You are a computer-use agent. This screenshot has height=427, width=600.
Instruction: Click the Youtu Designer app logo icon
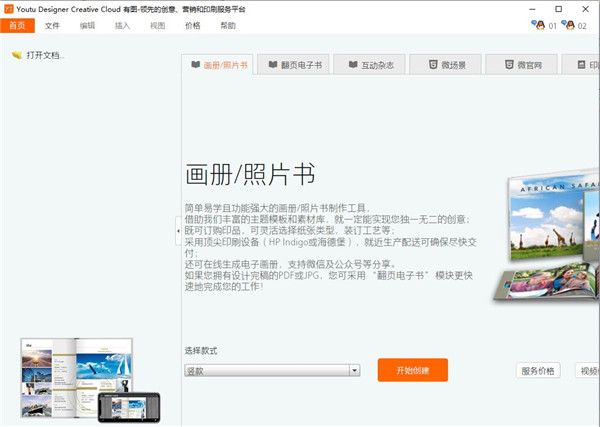(x=8, y=9)
